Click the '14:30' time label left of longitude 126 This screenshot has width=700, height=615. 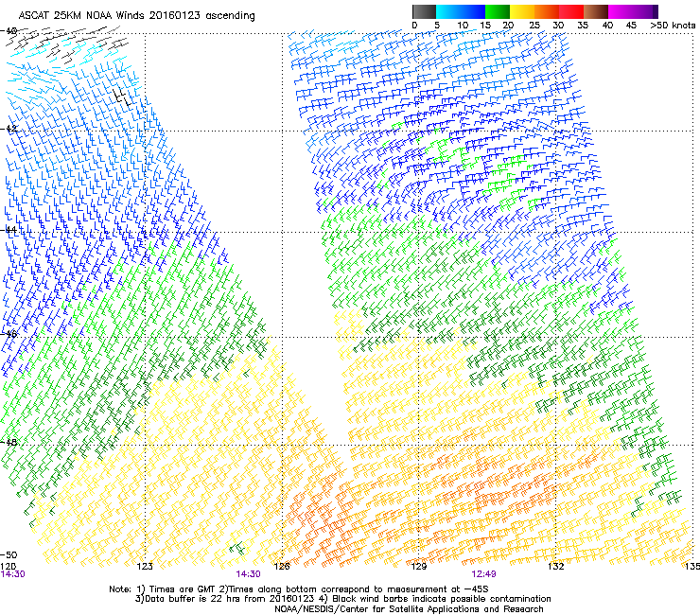click(x=248, y=574)
